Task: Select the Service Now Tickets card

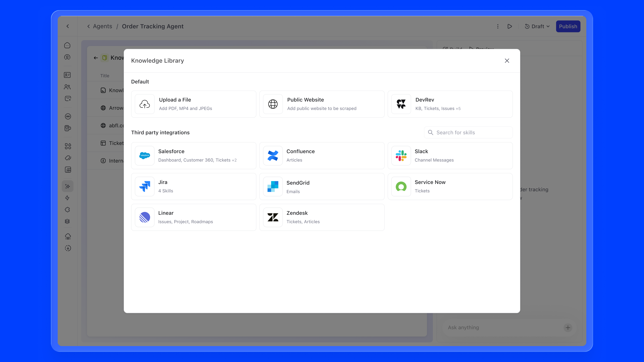Action: 450,186
